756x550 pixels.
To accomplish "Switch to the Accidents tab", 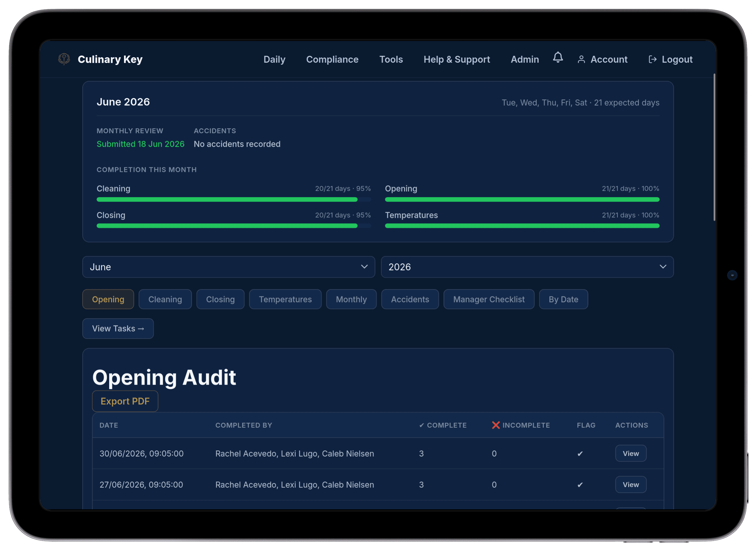I will (x=410, y=299).
